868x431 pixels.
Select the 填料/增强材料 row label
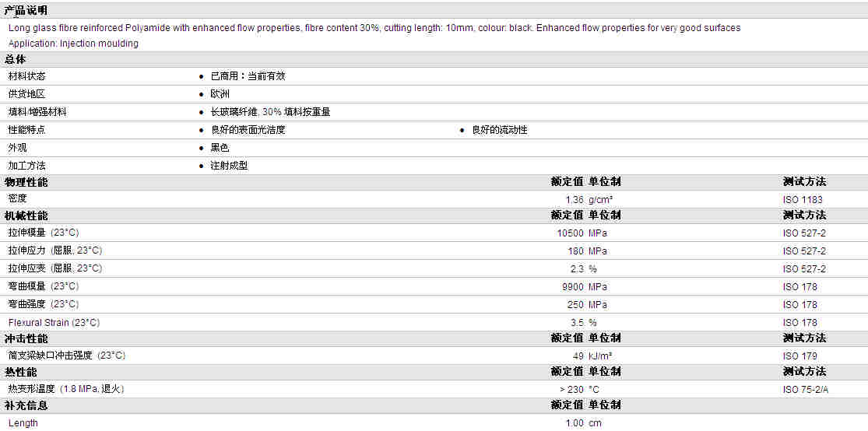tap(37, 112)
